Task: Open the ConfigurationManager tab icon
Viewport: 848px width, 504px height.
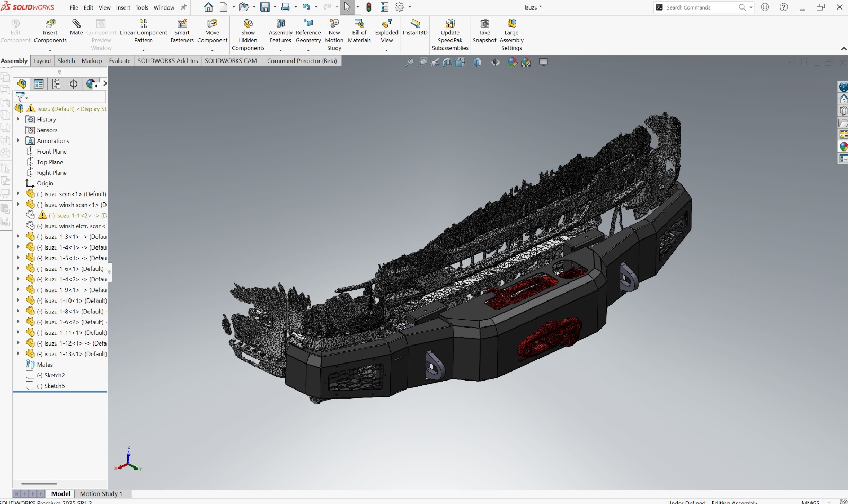Action: pos(56,84)
